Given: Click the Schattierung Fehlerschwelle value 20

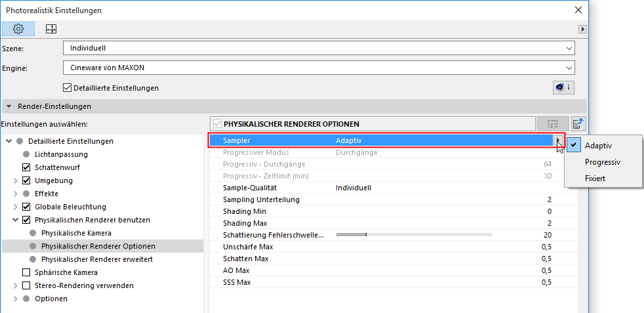Looking at the screenshot, I should (547, 235).
